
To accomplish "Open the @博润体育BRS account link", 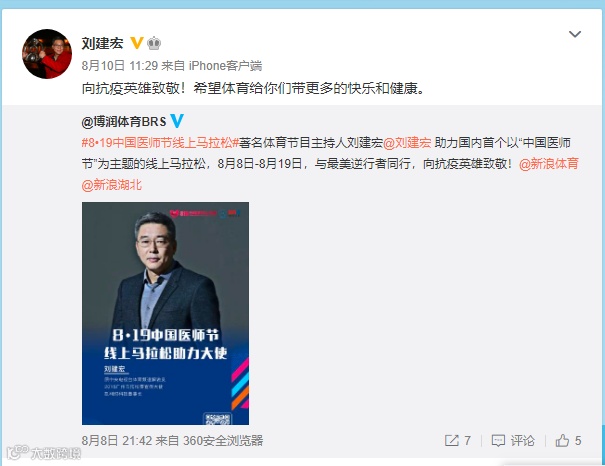I will tap(124, 122).
